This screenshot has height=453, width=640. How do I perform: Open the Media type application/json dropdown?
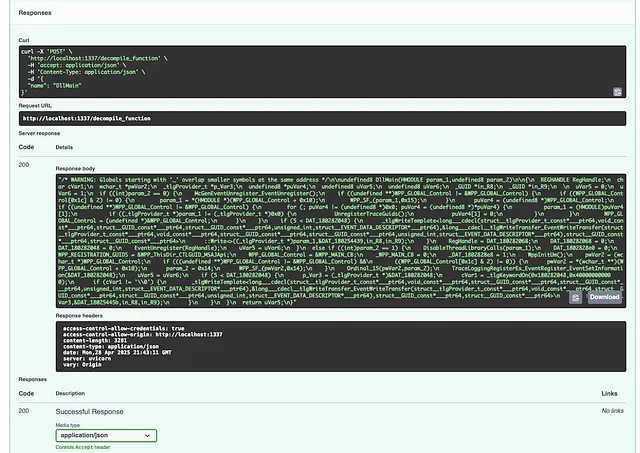106,435
